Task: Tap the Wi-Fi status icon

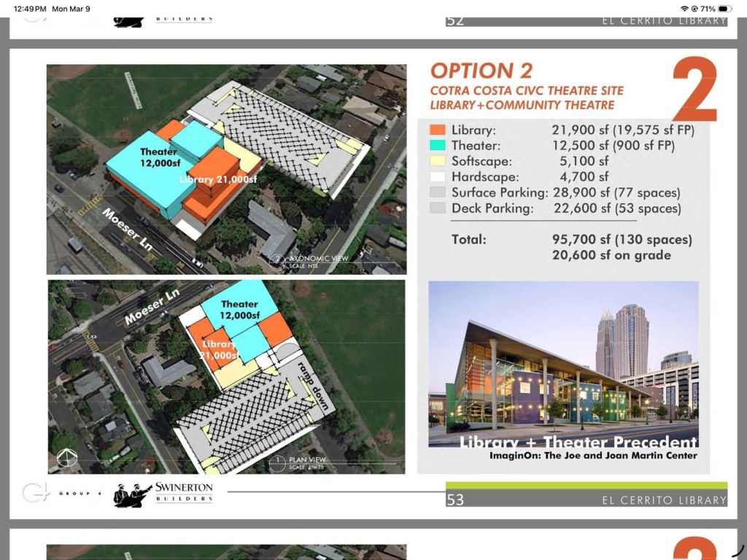Action: pos(684,8)
